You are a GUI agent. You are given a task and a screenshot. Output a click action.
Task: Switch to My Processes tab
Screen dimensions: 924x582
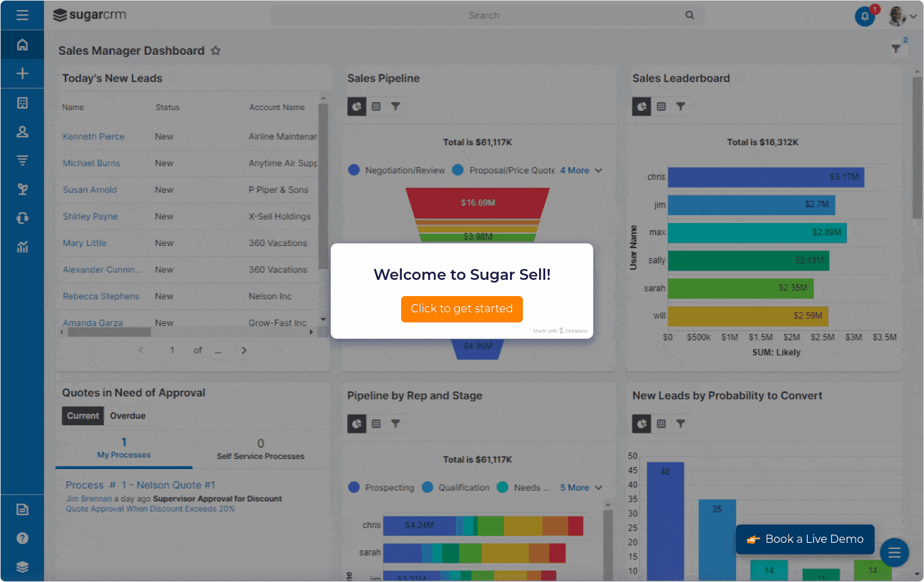point(124,449)
